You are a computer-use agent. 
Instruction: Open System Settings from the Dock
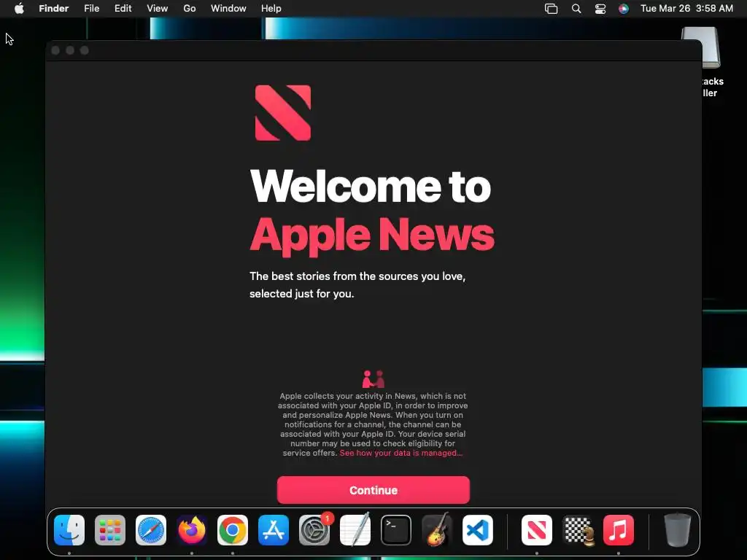coord(314,530)
